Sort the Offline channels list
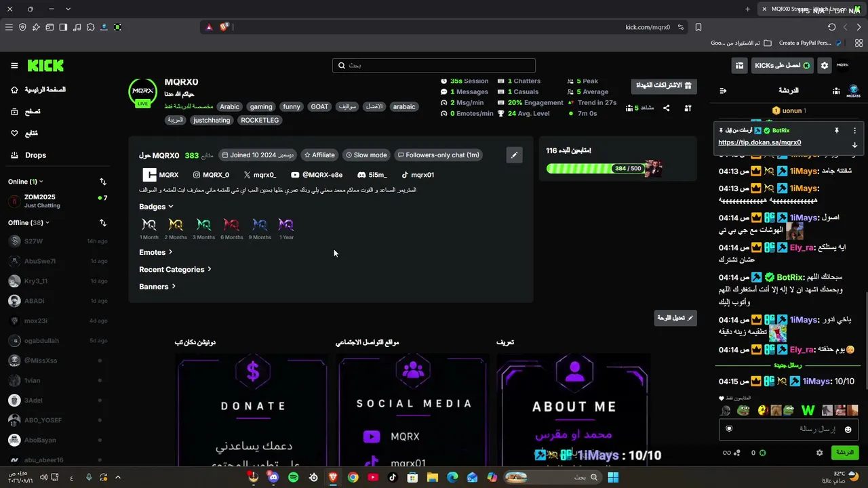Image resolution: width=868 pixels, height=488 pixels. [102, 222]
